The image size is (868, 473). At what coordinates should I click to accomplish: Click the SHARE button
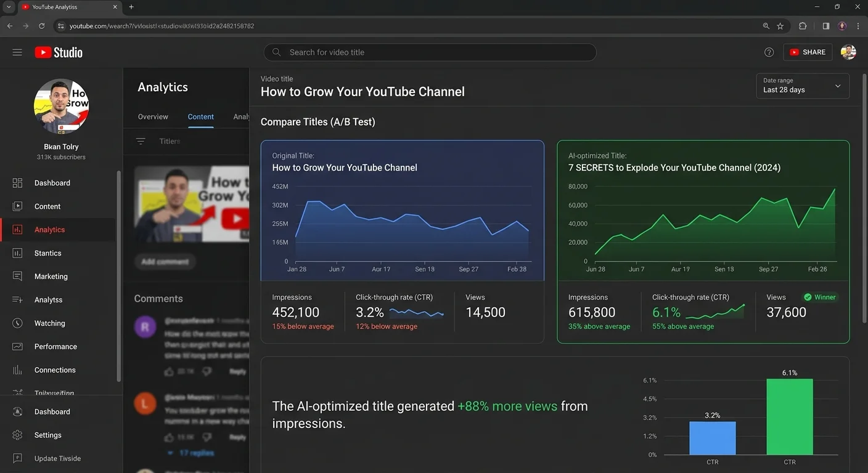tap(808, 52)
